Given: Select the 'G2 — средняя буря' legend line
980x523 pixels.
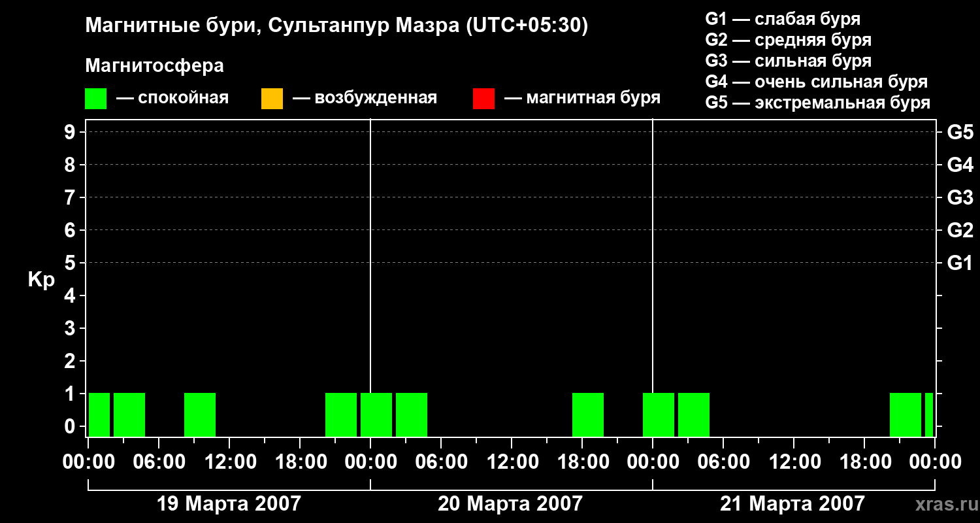Looking at the screenshot, I should [789, 40].
